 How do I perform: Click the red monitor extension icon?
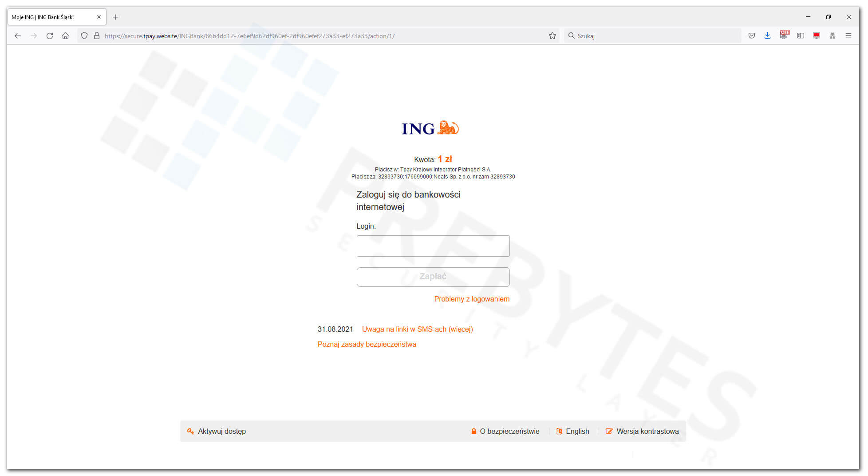click(817, 36)
